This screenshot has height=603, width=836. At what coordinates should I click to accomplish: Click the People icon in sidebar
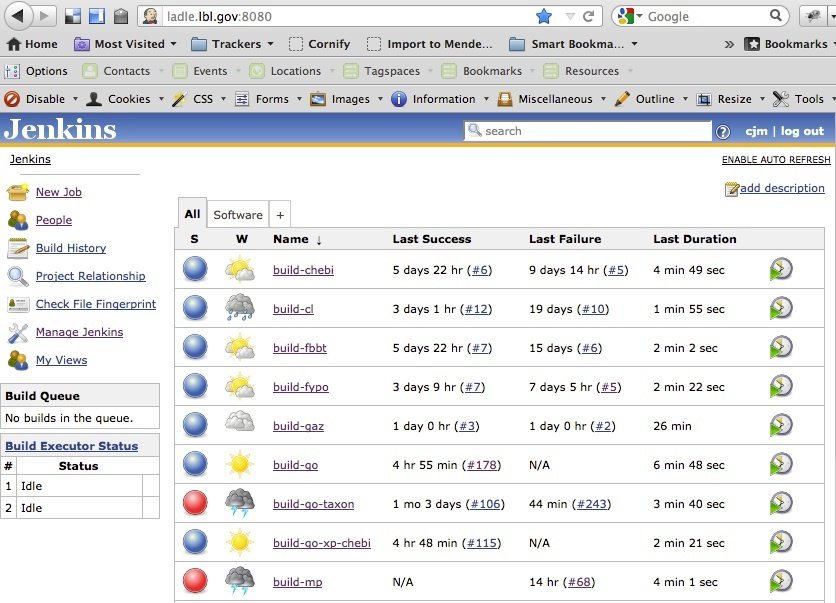pos(18,220)
